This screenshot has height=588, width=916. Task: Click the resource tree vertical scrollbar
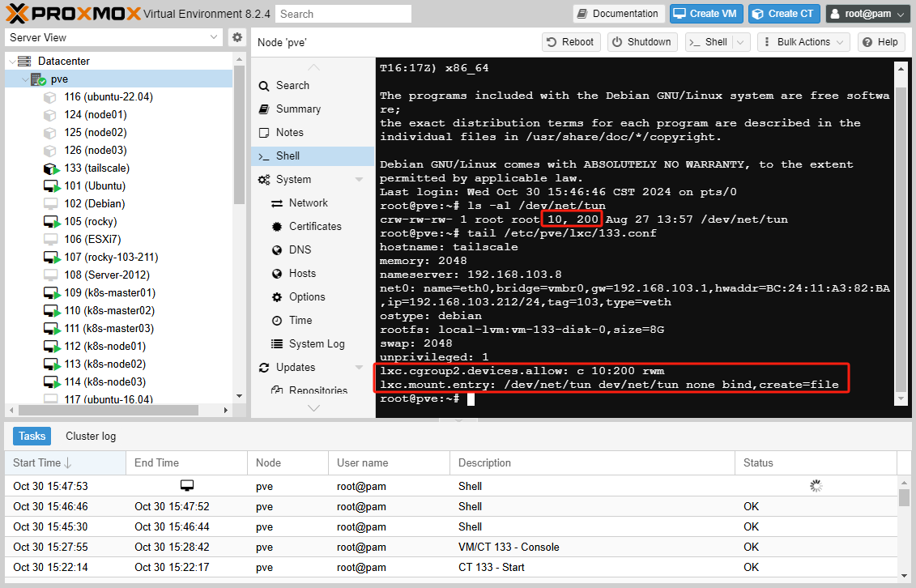click(239, 134)
